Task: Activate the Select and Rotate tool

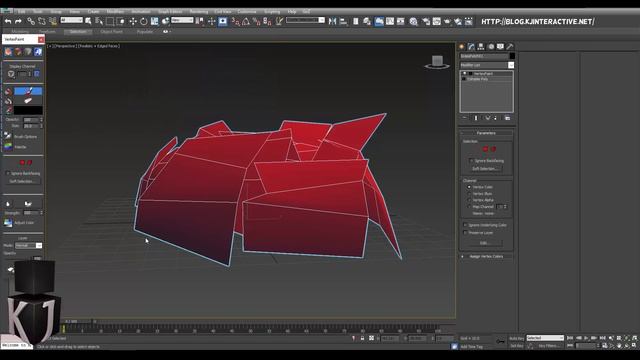Action: point(144,21)
